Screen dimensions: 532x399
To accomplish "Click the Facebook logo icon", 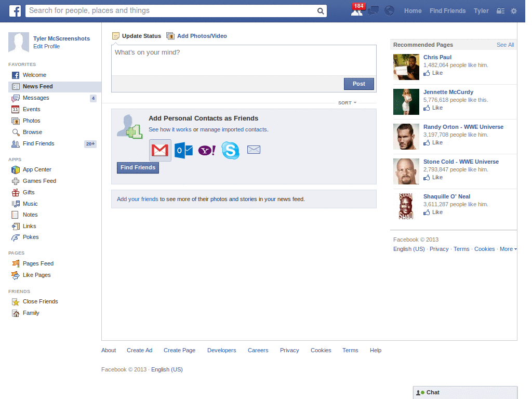I will coord(15,11).
